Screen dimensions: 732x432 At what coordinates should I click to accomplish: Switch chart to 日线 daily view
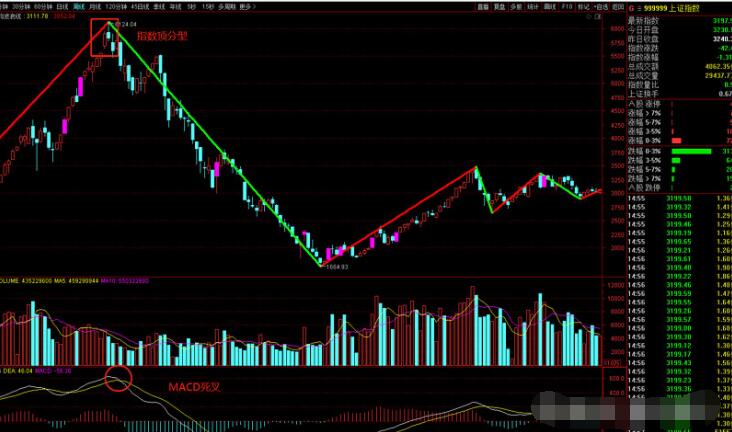point(61,5)
